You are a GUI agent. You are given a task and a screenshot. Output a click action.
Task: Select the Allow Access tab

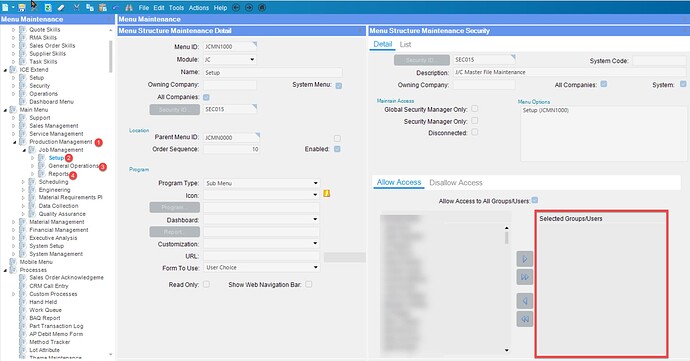399,182
